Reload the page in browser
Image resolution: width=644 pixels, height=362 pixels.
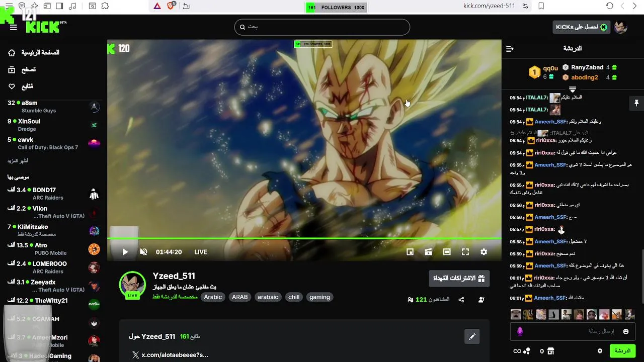[610, 6]
